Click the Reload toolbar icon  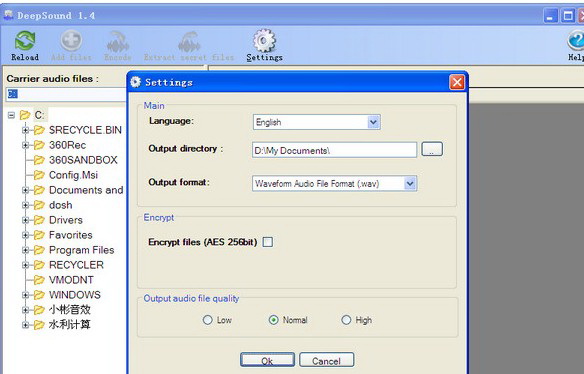coord(25,40)
